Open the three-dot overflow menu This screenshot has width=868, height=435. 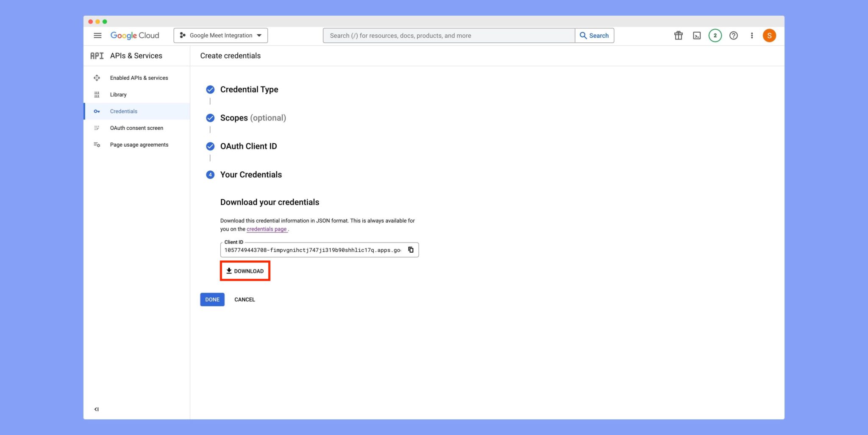(751, 36)
